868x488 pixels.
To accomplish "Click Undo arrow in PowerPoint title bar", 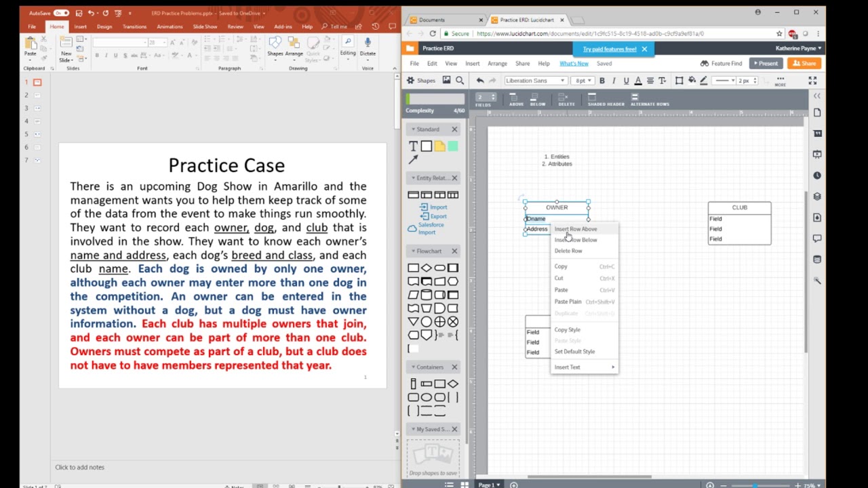I will [x=91, y=13].
